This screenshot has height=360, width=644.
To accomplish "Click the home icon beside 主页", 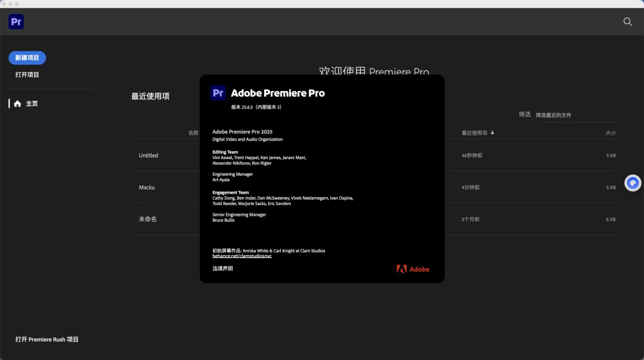I will [17, 104].
